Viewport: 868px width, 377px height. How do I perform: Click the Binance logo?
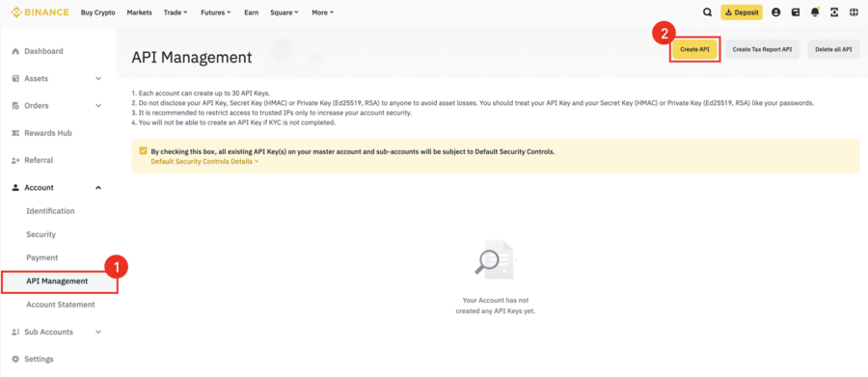pyautogui.click(x=40, y=13)
